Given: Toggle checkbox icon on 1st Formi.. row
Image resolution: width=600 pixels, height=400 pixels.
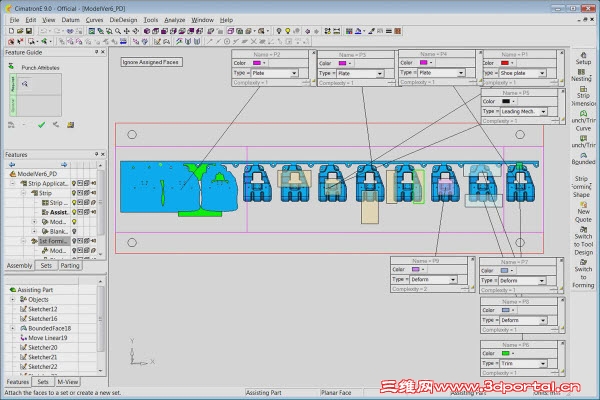Looking at the screenshot, I should point(80,241).
